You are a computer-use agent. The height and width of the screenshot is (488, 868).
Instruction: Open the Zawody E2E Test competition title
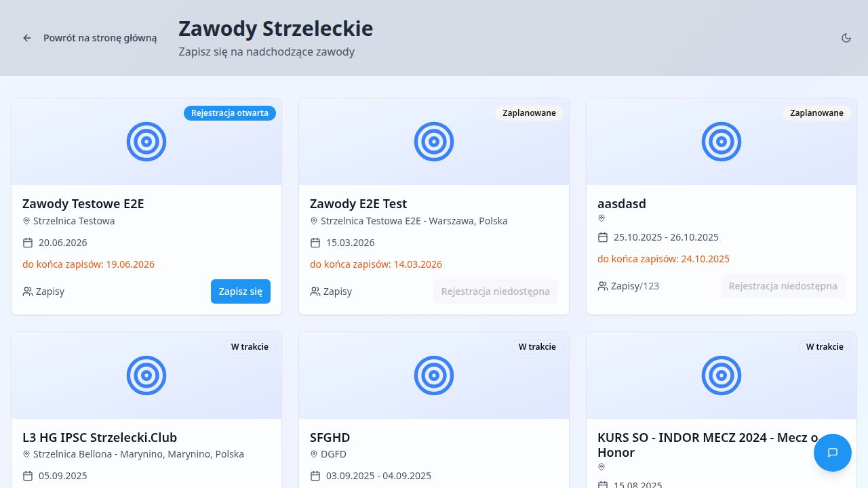(359, 204)
